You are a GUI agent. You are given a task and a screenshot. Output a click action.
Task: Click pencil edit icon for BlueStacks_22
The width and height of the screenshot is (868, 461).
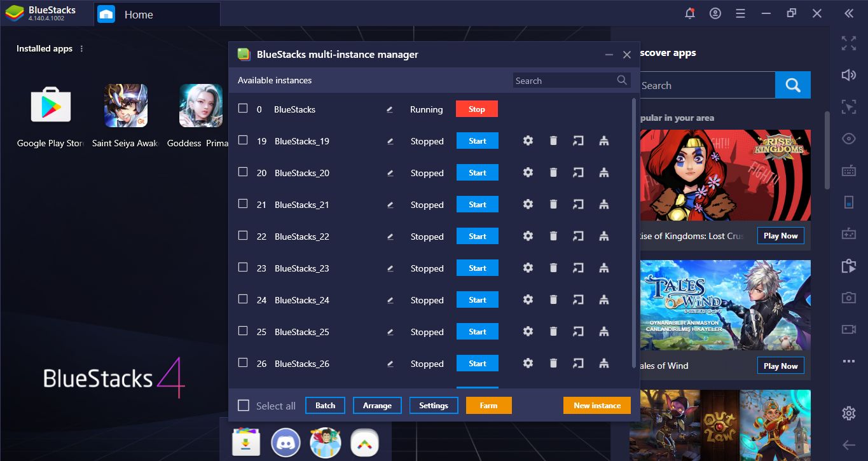390,237
